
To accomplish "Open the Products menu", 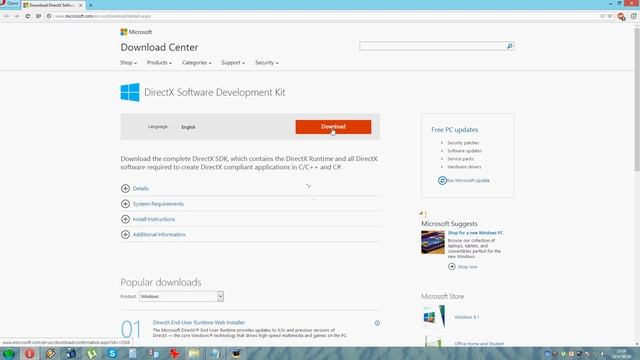I will (159, 63).
